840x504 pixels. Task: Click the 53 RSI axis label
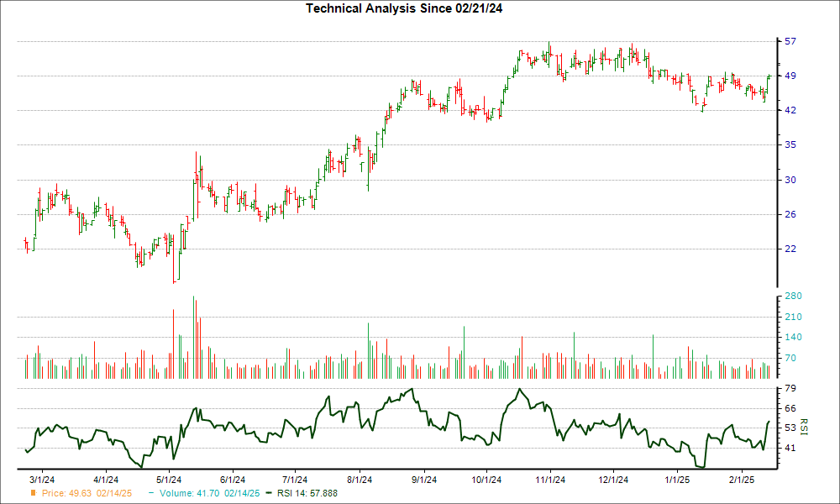790,428
